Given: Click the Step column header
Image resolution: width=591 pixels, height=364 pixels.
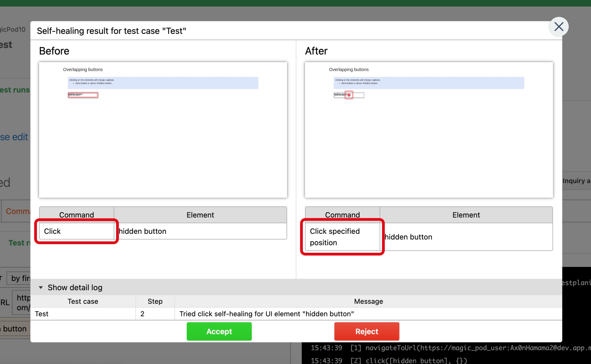Looking at the screenshot, I should tap(155, 301).
